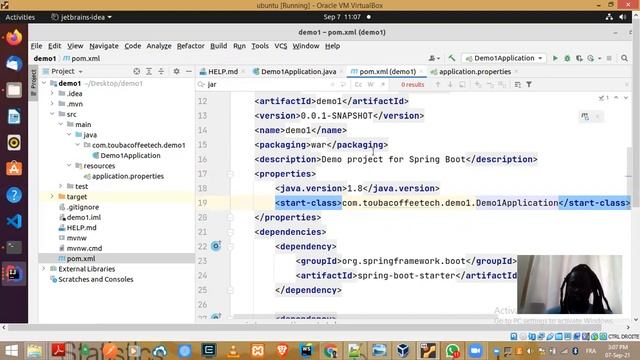Start debugging with the bug icon

click(567, 58)
